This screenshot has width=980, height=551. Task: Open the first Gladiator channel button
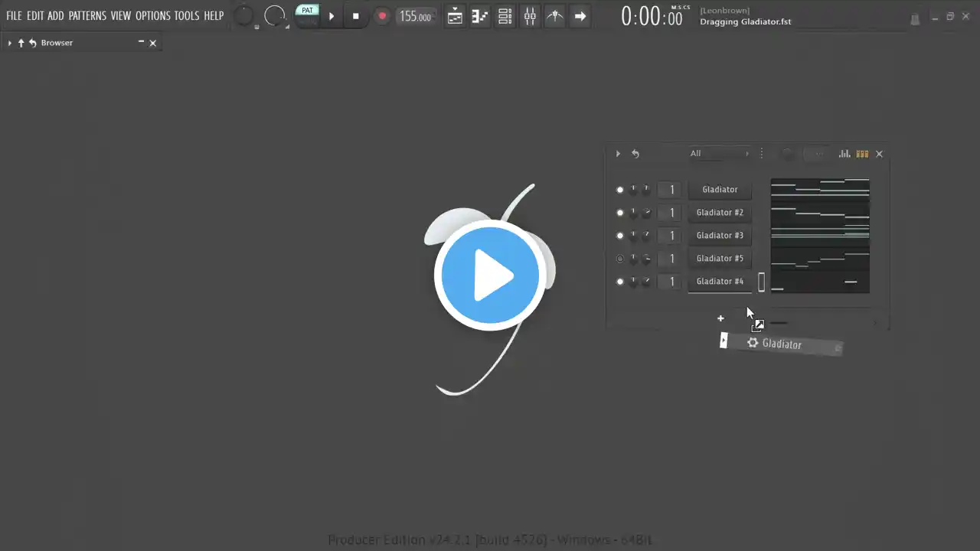pyautogui.click(x=720, y=190)
